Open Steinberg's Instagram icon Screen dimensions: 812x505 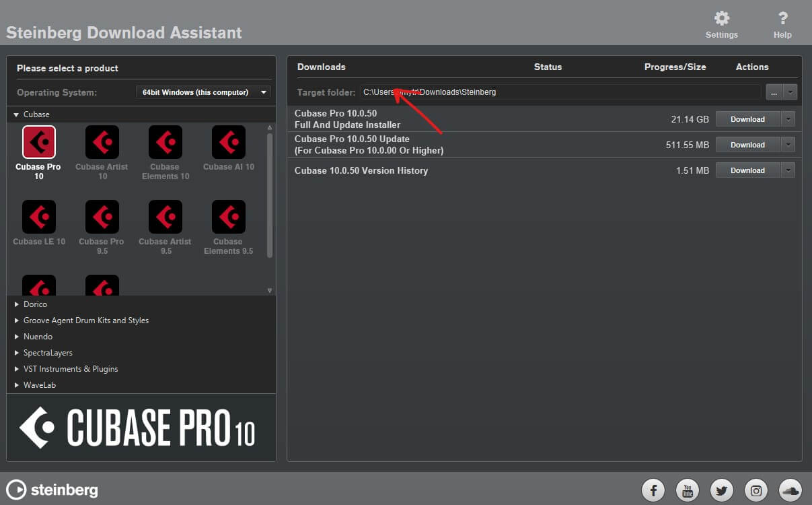(x=756, y=490)
